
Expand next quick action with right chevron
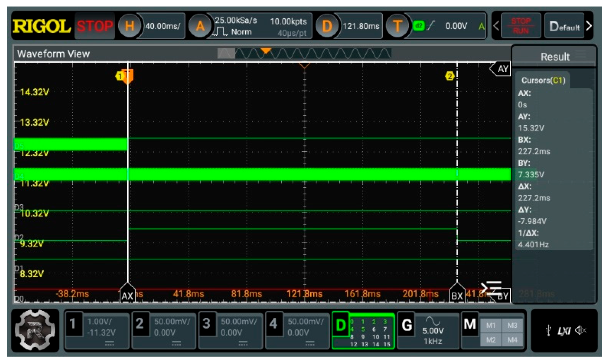click(589, 26)
